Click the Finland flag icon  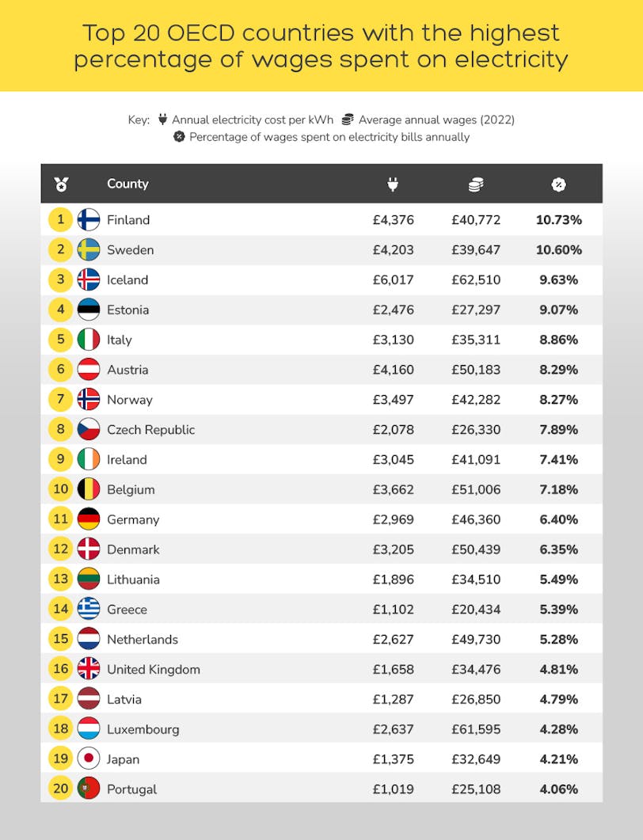[x=89, y=220]
